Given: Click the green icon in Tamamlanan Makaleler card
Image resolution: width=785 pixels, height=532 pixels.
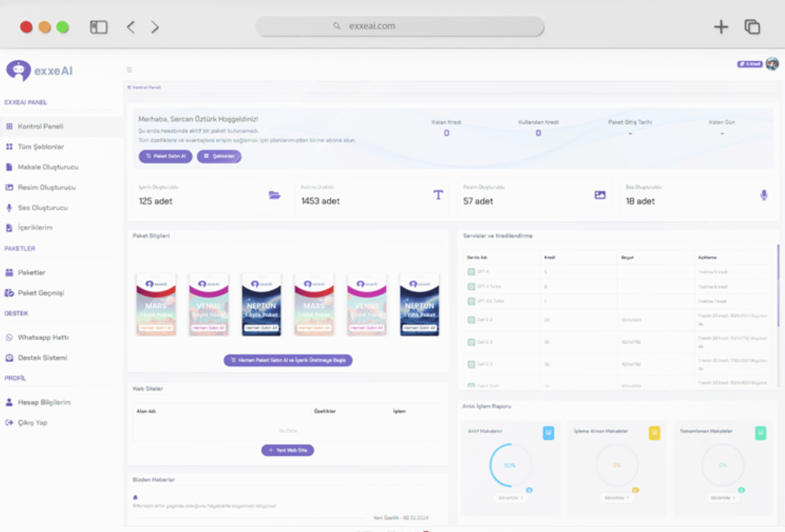Looking at the screenshot, I should tap(761, 433).
